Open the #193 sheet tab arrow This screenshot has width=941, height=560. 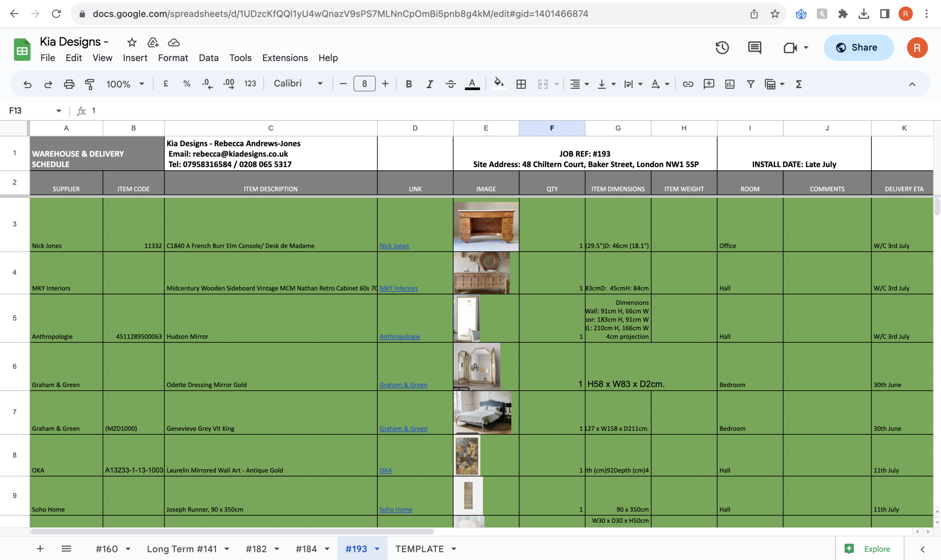point(377,549)
